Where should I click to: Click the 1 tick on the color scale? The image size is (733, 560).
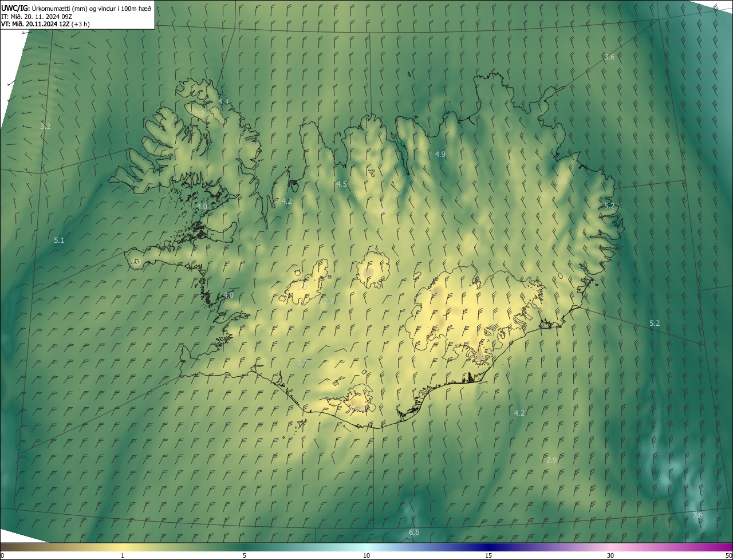pyautogui.click(x=123, y=555)
